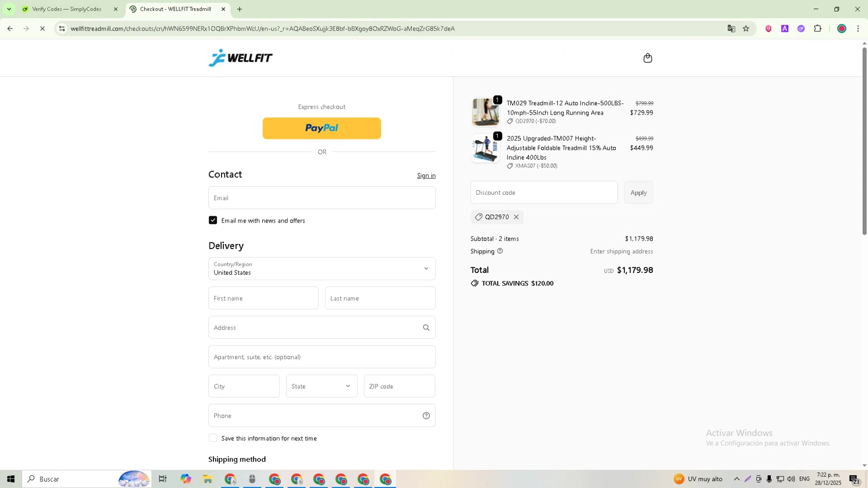Toggle Email me with news and offers

pos(213,220)
